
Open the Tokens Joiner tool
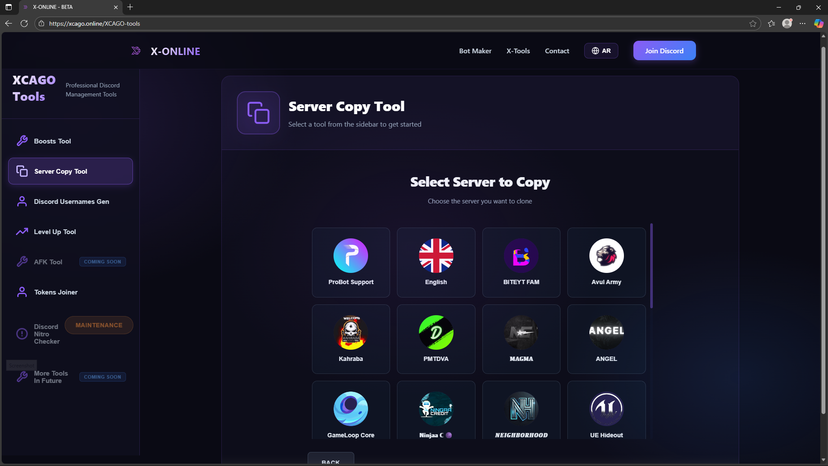click(55, 292)
